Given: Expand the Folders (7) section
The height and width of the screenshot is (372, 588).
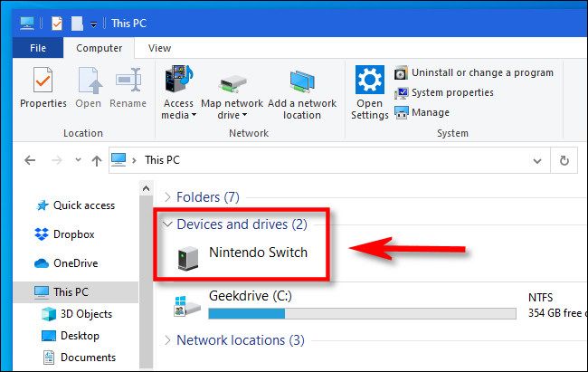Looking at the screenshot, I should [x=167, y=196].
